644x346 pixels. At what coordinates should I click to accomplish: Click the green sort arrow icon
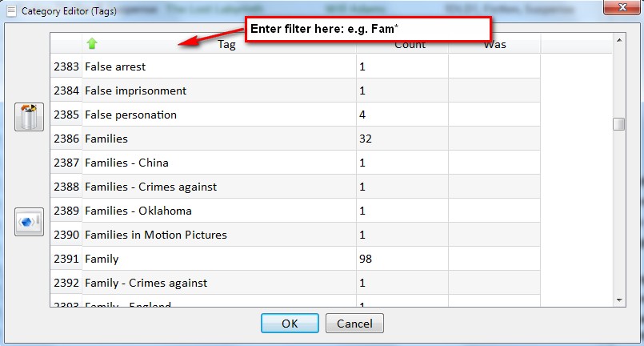[91, 44]
